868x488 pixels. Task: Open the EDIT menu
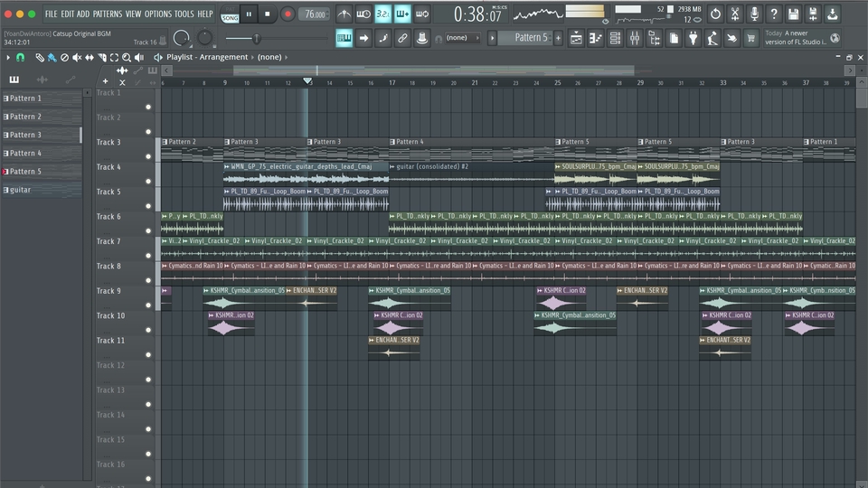(x=67, y=14)
